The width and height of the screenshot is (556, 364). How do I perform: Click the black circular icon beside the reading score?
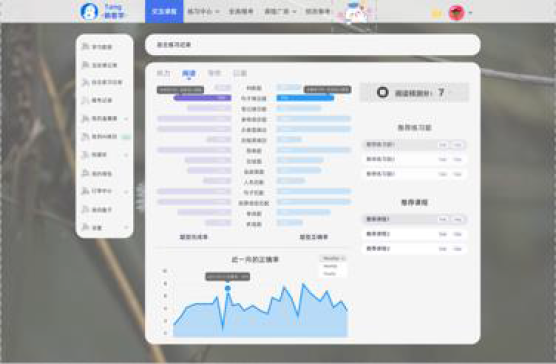pyautogui.click(x=383, y=93)
